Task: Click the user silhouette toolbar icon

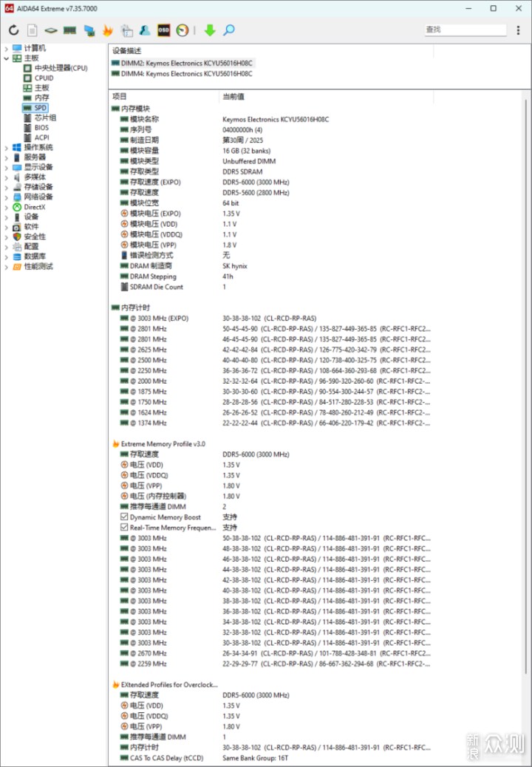Action: click(x=145, y=30)
